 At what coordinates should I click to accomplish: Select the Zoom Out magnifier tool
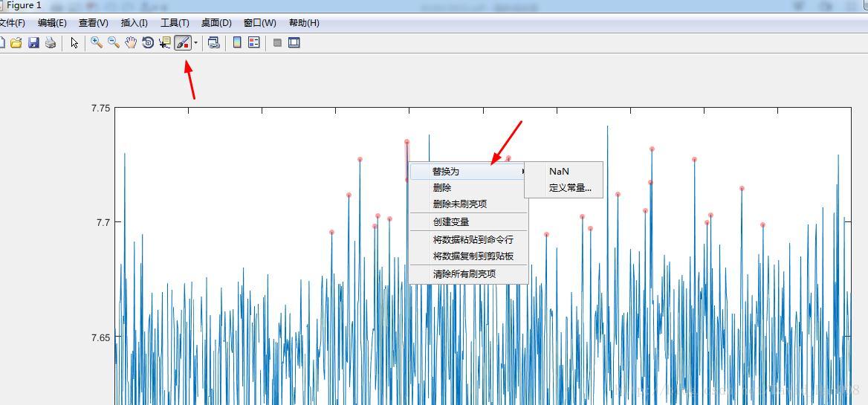[x=114, y=42]
